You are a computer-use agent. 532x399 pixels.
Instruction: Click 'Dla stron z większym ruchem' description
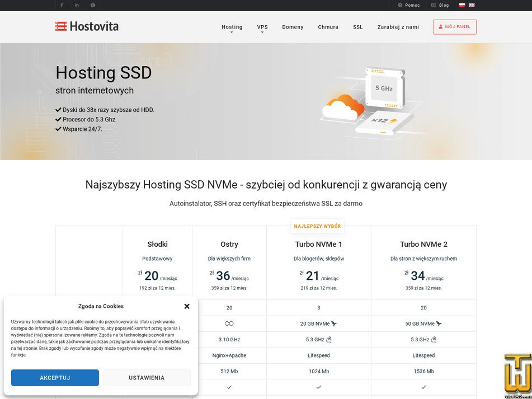point(423,259)
